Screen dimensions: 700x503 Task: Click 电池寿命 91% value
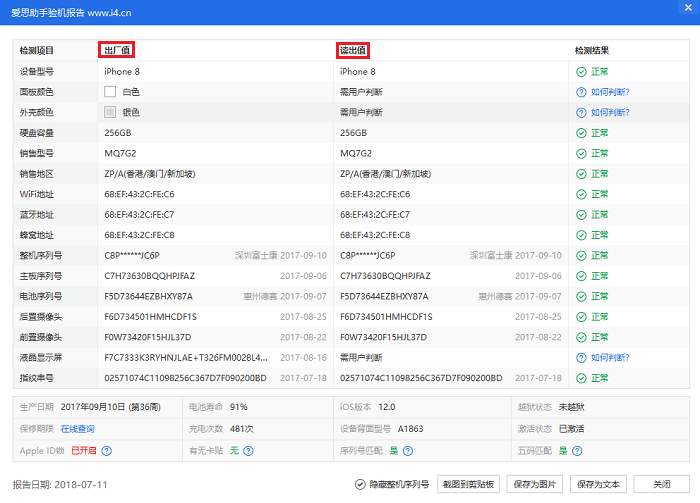point(238,407)
